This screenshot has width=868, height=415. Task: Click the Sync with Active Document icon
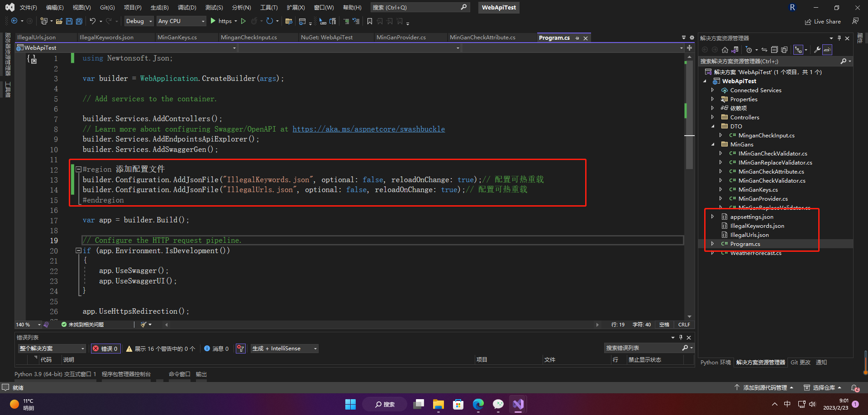pyautogui.click(x=764, y=50)
